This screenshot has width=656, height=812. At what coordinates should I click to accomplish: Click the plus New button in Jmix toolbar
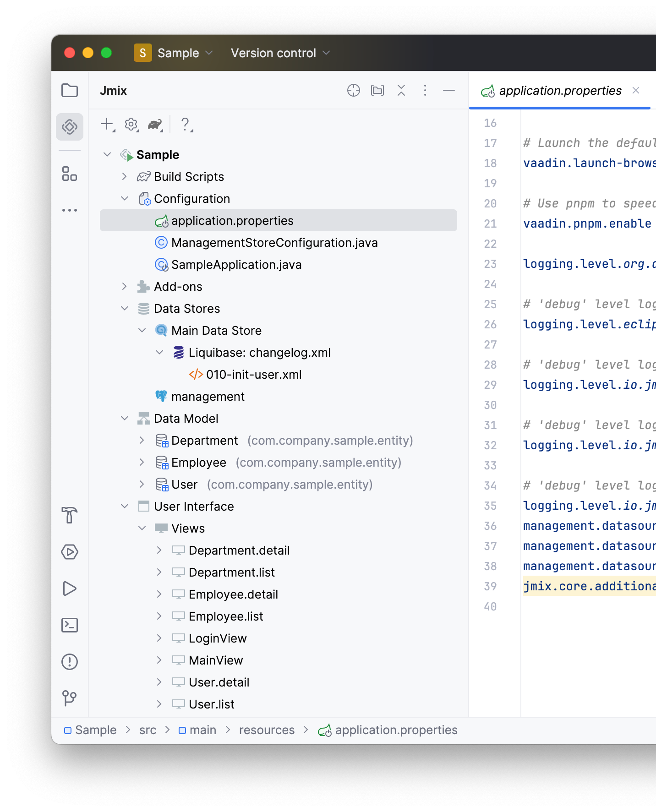pos(107,124)
